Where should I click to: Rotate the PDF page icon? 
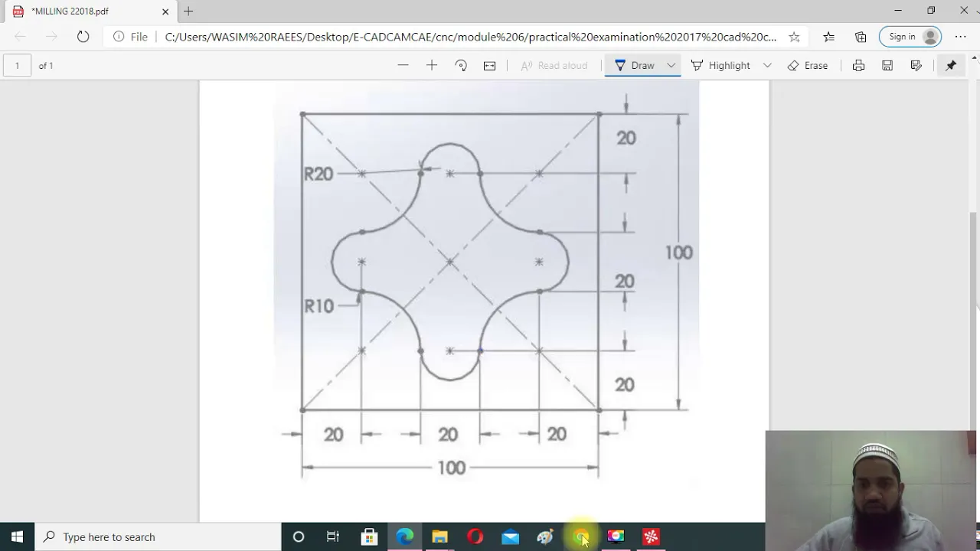point(461,66)
